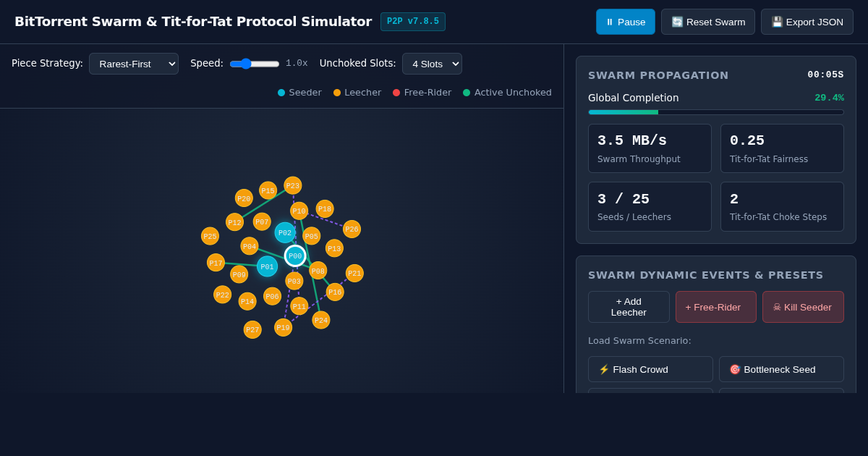Screen dimensions: 868x456
Task: Add a leecher to the swarm
Action: click(x=629, y=307)
